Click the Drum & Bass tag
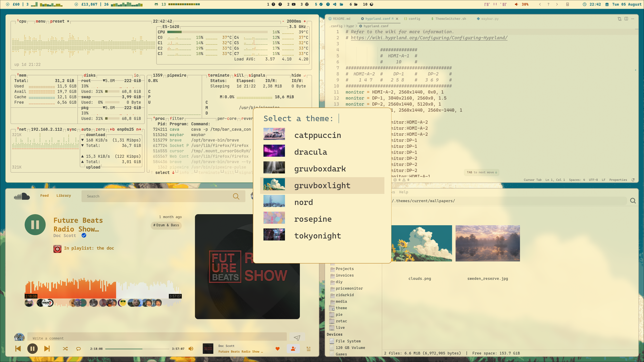 click(x=166, y=225)
